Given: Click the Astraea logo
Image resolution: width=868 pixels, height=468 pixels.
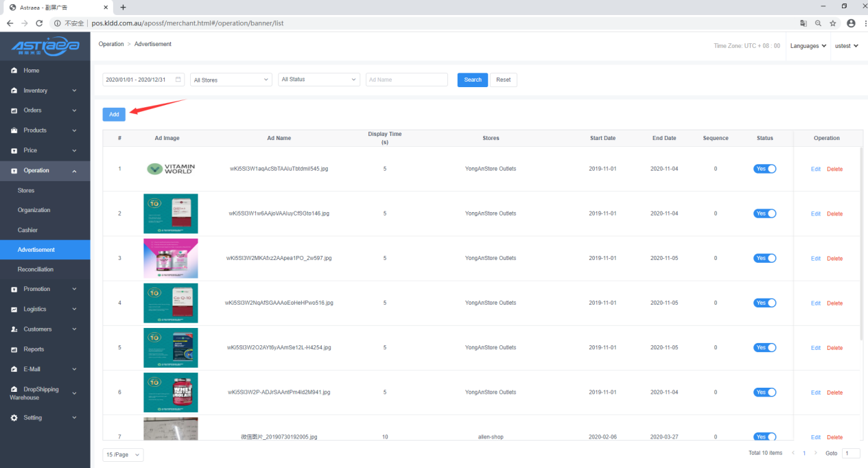Looking at the screenshot, I should (x=45, y=46).
